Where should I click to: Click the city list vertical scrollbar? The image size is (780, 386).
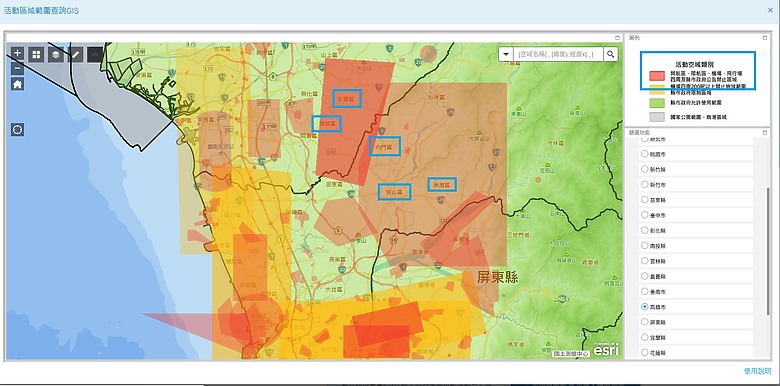(x=769, y=251)
